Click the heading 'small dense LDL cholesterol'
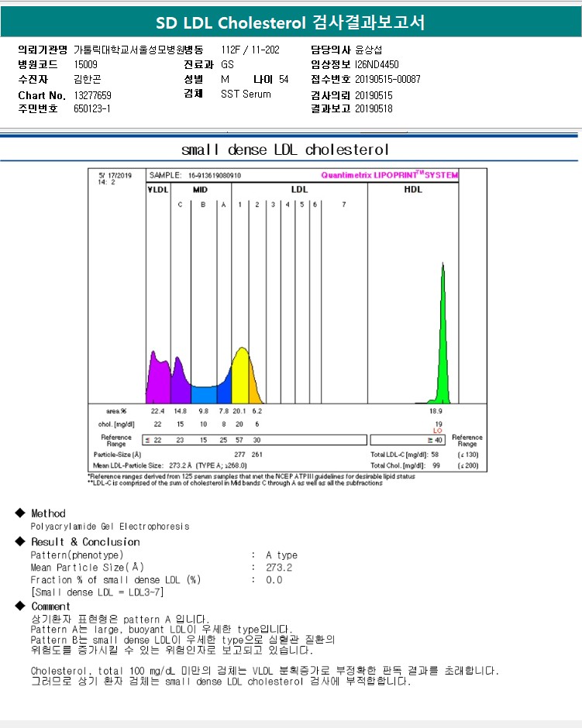The image size is (582, 728). (285, 150)
